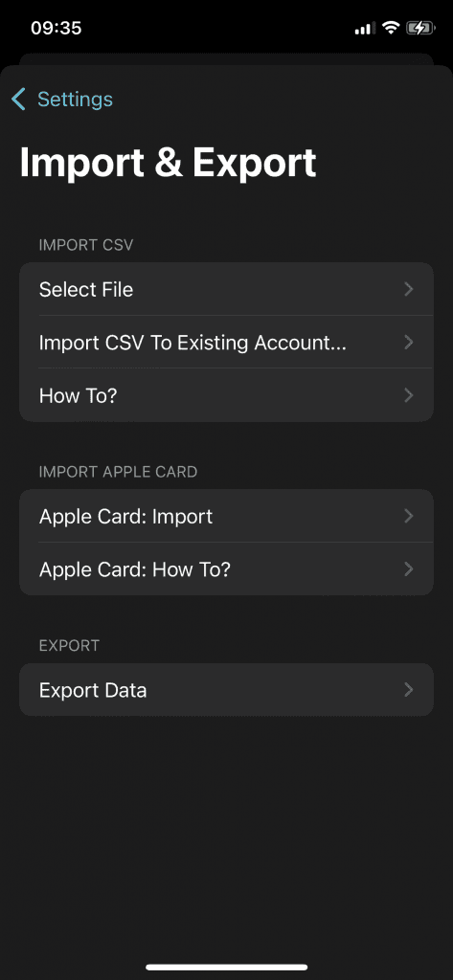Tap the Wi-Fi icon in the status bar
This screenshot has width=453, height=980.
coord(392,28)
